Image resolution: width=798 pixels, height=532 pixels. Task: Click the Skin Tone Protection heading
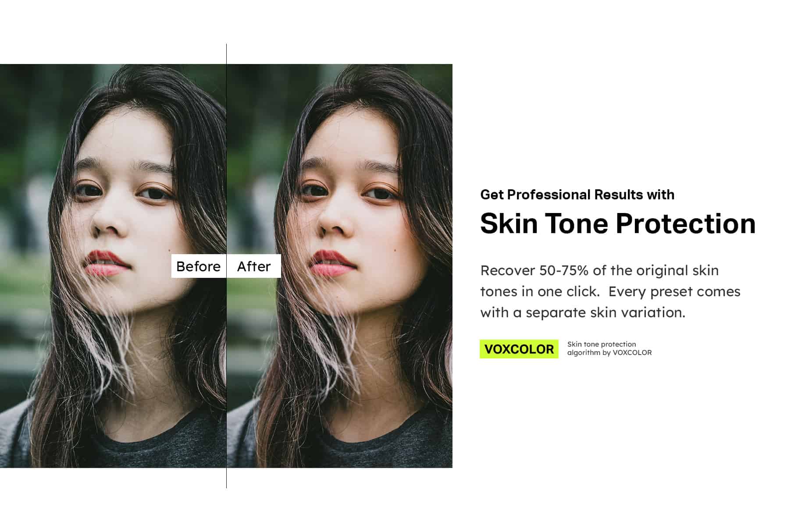tap(618, 223)
